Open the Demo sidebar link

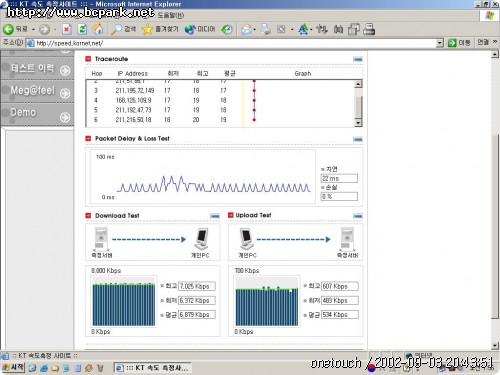[37, 114]
